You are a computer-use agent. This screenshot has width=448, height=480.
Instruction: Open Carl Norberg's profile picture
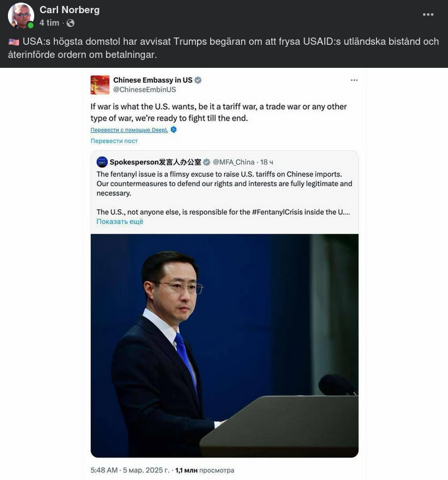tap(21, 16)
